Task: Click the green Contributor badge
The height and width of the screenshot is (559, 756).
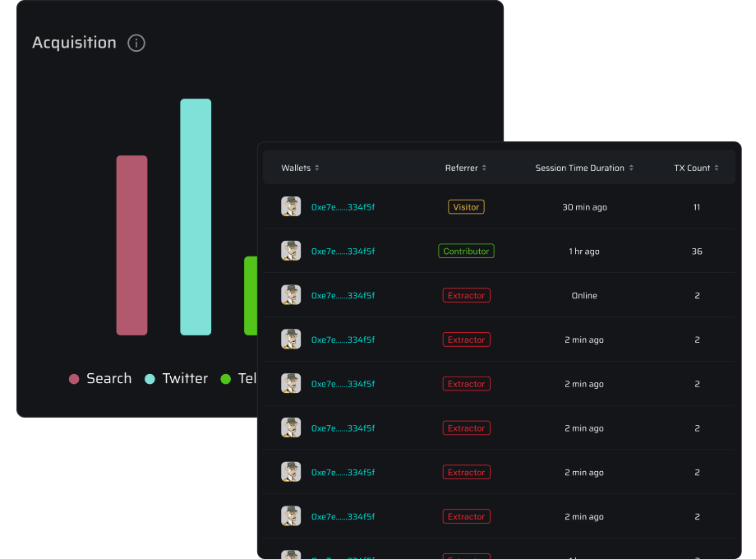Action: tap(466, 252)
